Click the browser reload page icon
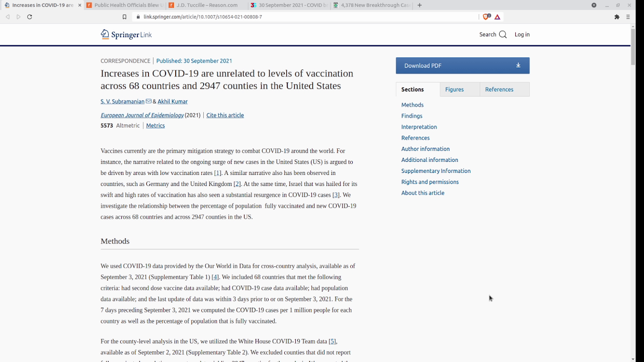The width and height of the screenshot is (644, 362). click(x=30, y=17)
